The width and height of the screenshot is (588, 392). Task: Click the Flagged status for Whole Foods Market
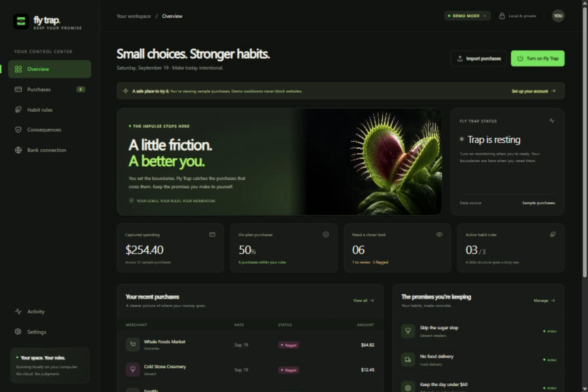coord(288,345)
